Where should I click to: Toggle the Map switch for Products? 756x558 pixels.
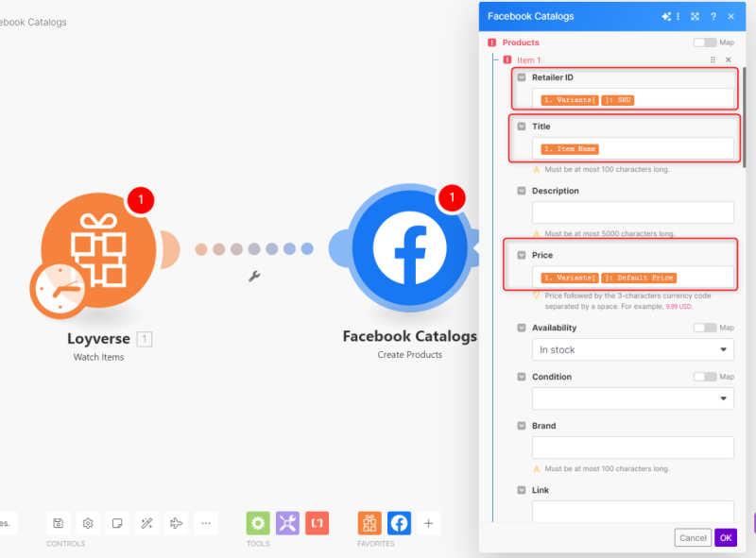pos(704,42)
